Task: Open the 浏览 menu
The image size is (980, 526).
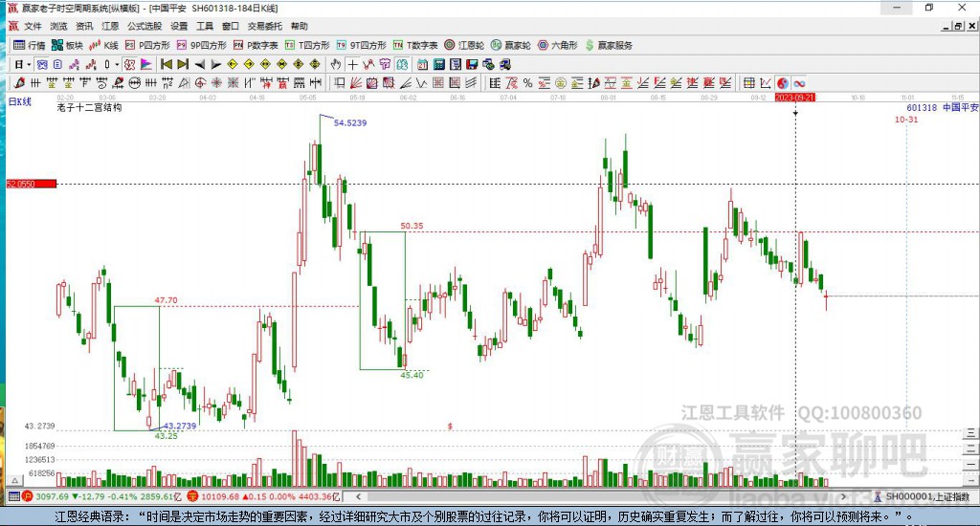Action: 58,26
